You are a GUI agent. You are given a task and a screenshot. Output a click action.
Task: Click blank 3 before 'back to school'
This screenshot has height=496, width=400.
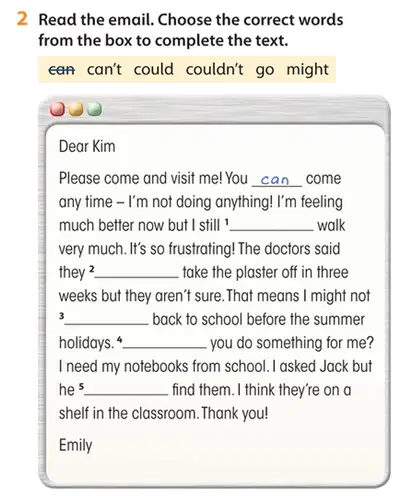pyautogui.click(x=107, y=319)
